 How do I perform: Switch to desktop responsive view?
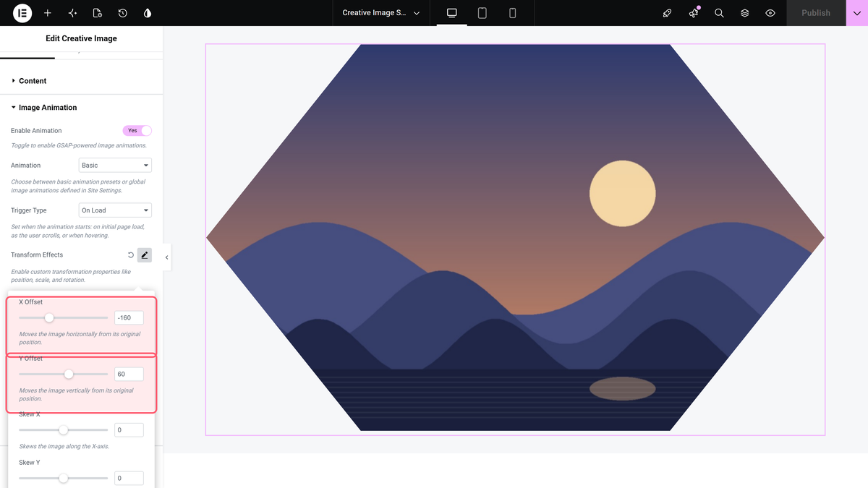pyautogui.click(x=452, y=13)
